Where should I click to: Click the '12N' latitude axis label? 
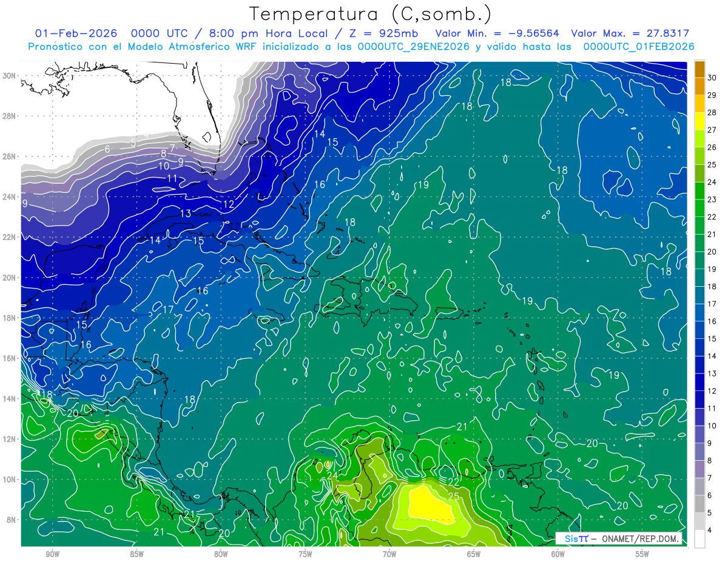tap(10, 439)
